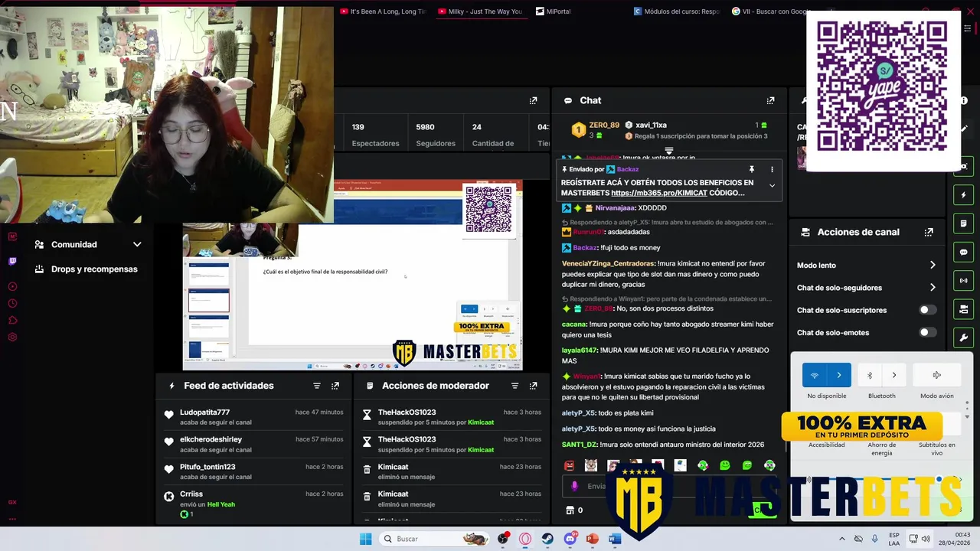980x551 pixels.
Task: Open the wrench tools icon in the right toolbar
Action: pyautogui.click(x=964, y=337)
